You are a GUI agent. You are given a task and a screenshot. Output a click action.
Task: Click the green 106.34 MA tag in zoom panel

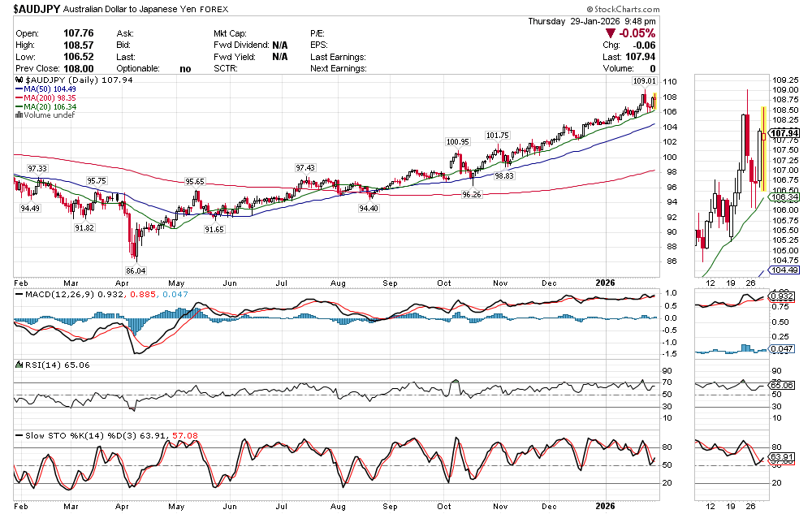tap(784, 197)
